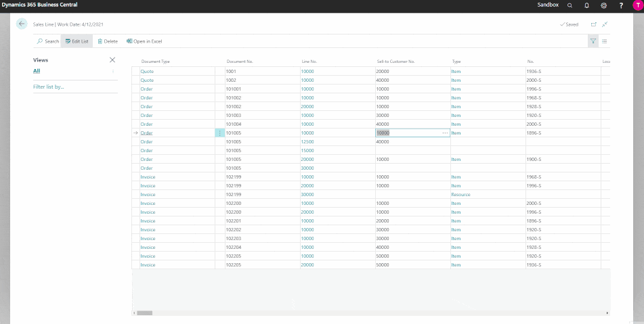Click document number 102201
Image resolution: width=644 pixels, height=324 pixels.
pos(234,221)
